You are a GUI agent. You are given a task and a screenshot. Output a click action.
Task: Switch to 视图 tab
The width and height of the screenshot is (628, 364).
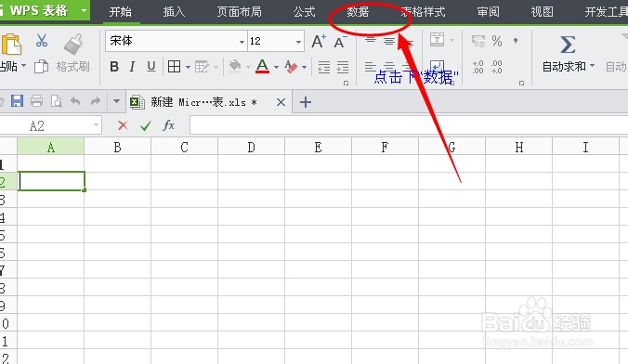[x=543, y=12]
